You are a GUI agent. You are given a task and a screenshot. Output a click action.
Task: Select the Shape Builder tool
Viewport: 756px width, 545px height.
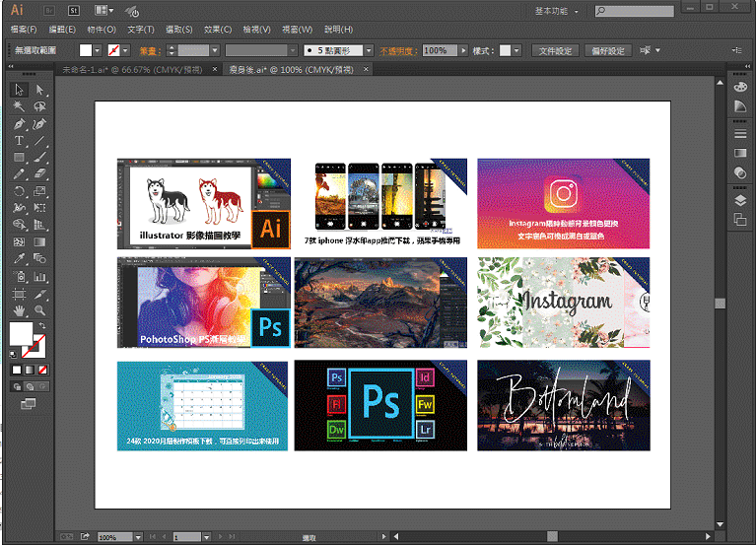tap(19, 225)
